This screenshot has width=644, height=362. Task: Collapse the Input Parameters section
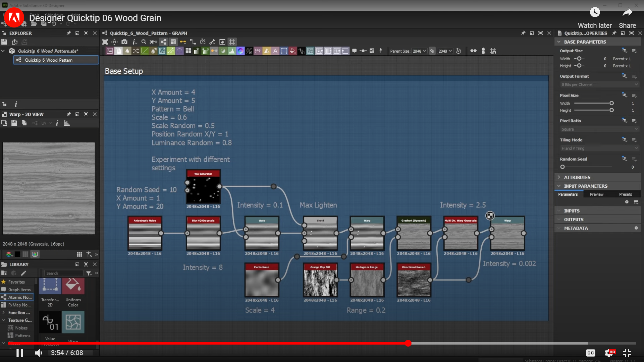(x=559, y=186)
